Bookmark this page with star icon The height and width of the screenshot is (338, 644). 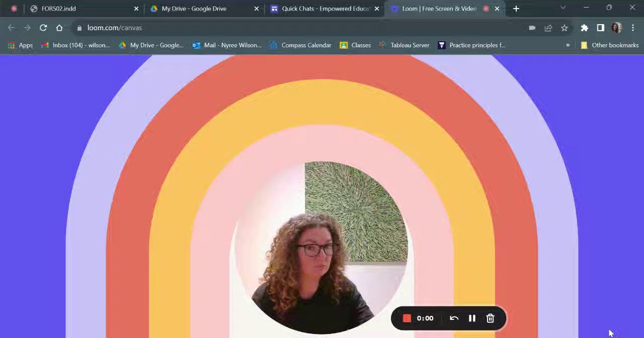pyautogui.click(x=565, y=28)
